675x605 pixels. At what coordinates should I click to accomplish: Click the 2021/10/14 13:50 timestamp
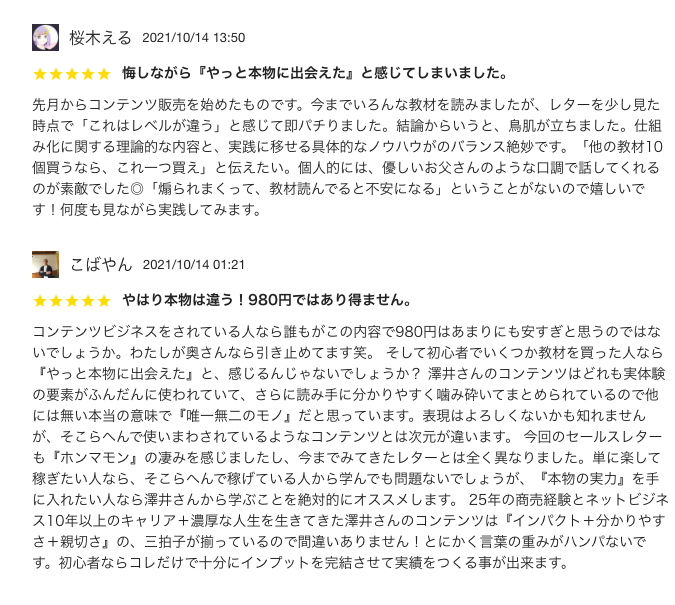[194, 38]
